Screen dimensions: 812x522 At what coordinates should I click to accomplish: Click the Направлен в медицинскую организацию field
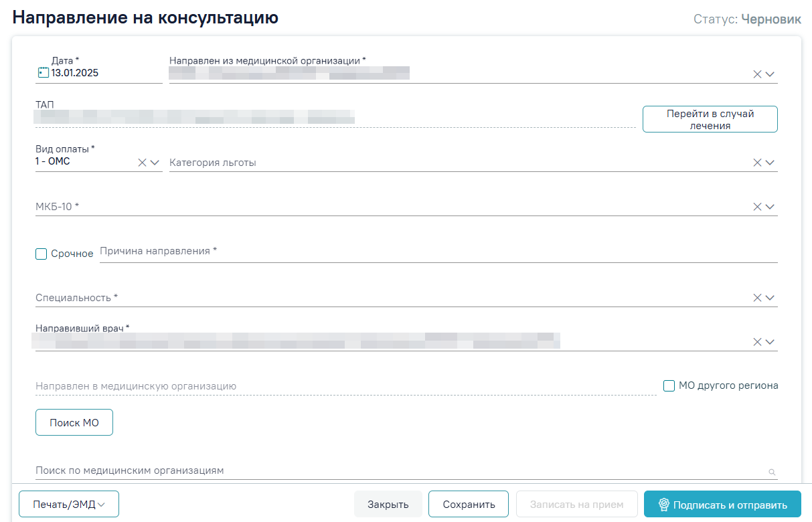click(x=345, y=386)
